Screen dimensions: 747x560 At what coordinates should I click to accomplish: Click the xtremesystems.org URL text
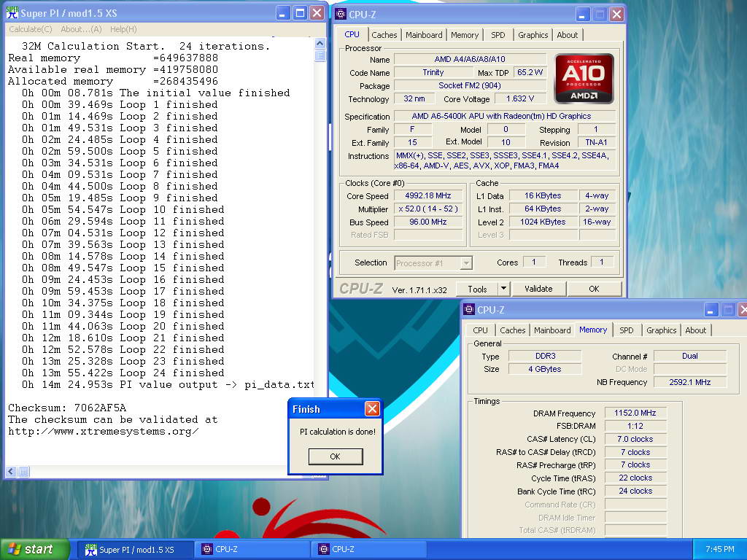point(104,432)
